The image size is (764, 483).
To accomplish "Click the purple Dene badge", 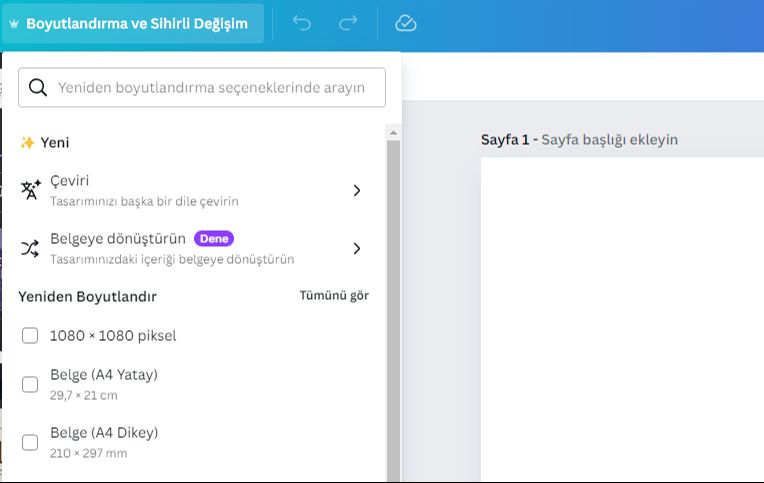I will (214, 239).
